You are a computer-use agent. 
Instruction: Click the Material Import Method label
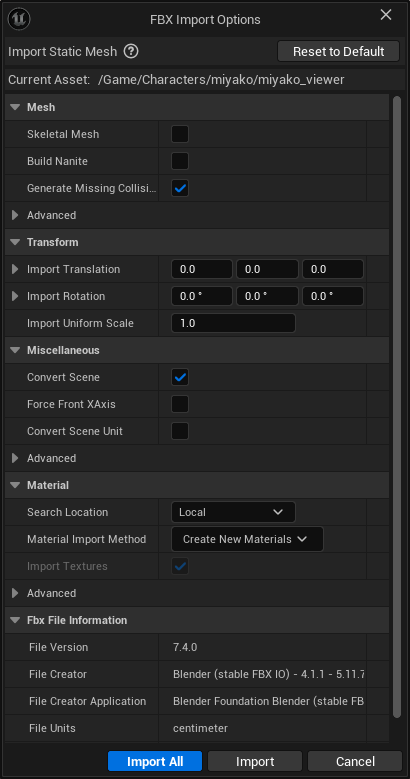tap(86, 539)
